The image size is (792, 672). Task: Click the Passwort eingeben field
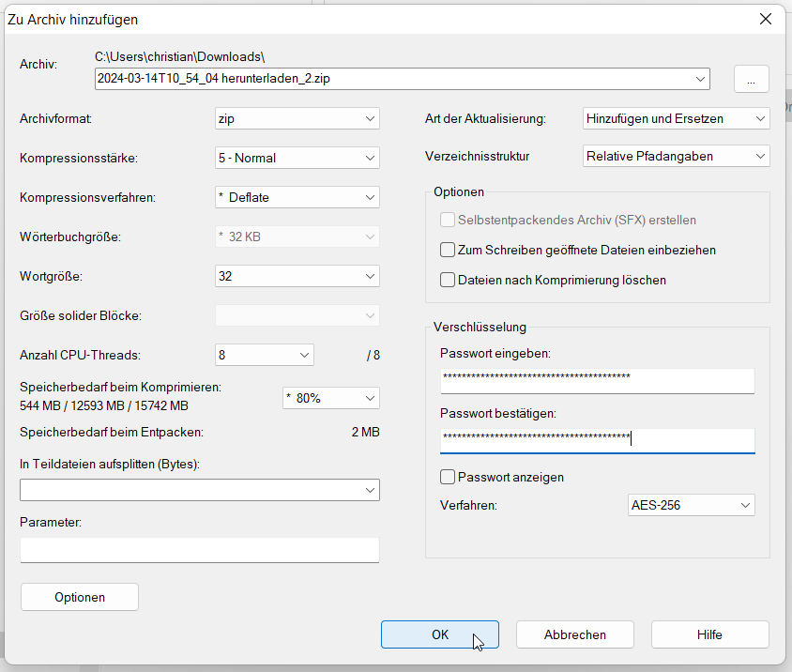tap(597, 381)
